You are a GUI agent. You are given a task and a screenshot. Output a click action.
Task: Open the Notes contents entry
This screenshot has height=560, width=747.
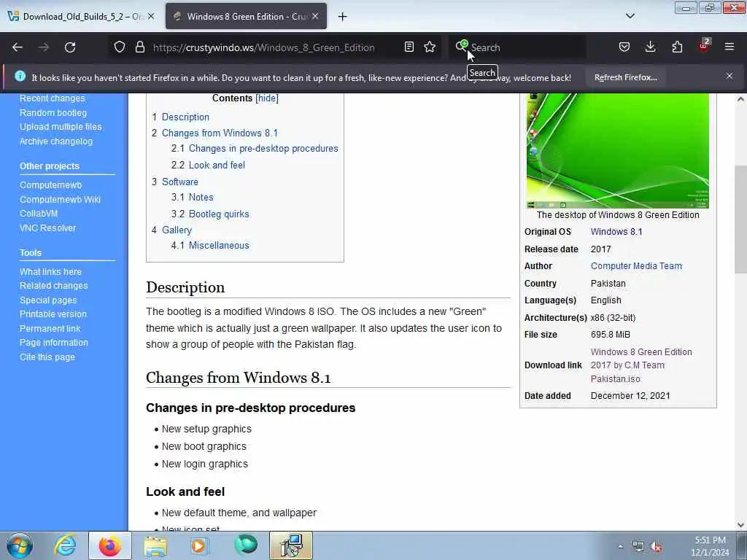tap(201, 197)
